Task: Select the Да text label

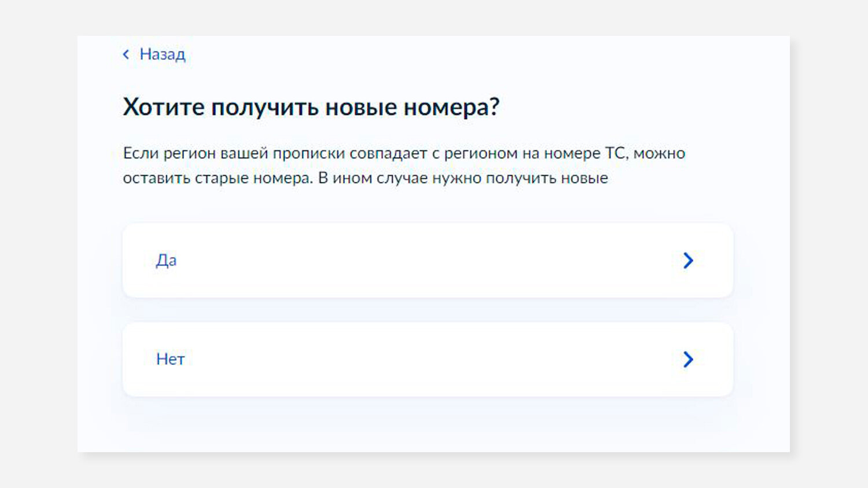Action: [166, 260]
